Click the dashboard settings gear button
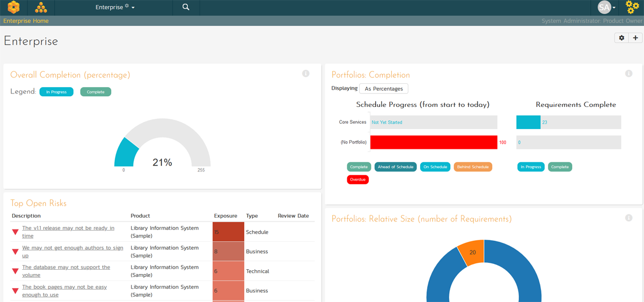 [622, 38]
